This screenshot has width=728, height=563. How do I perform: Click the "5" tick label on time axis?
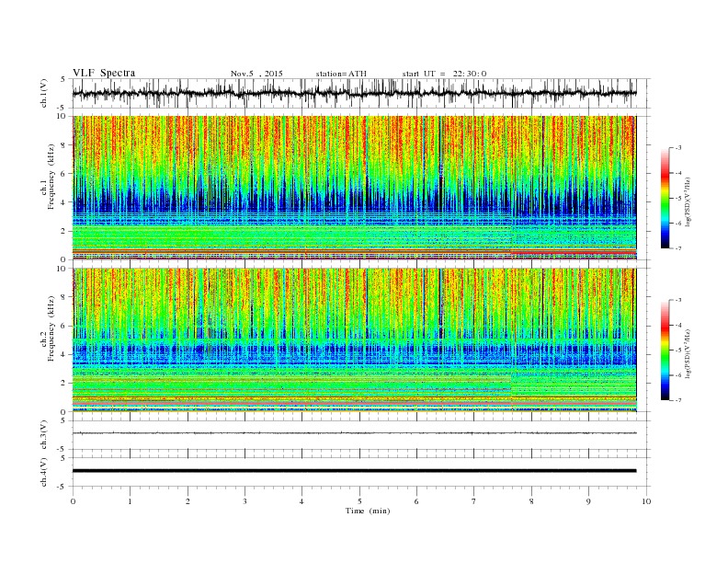(359, 501)
